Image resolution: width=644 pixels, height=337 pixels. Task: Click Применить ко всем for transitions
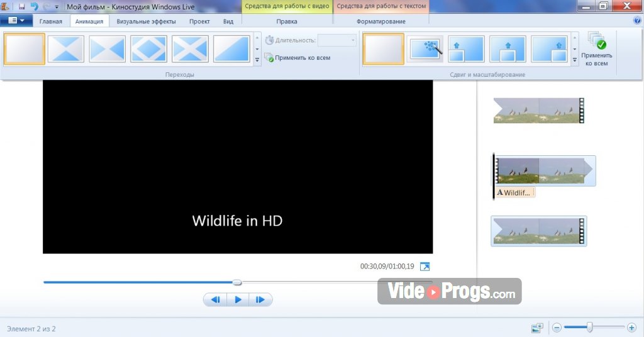point(297,58)
